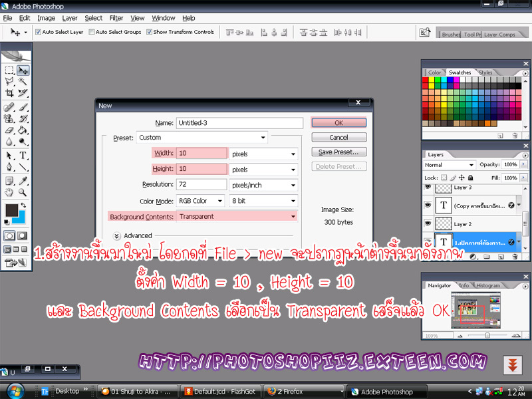Click OK in the New dialog
The image size is (532, 399).
coord(339,122)
